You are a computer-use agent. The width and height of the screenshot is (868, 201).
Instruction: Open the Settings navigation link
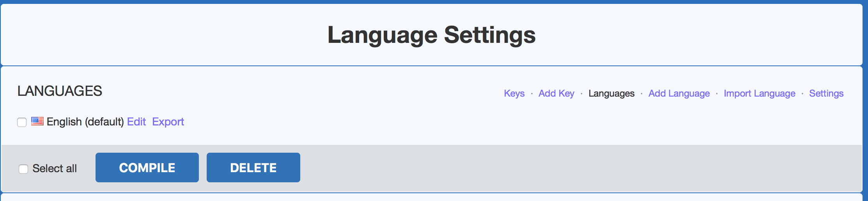tap(826, 93)
